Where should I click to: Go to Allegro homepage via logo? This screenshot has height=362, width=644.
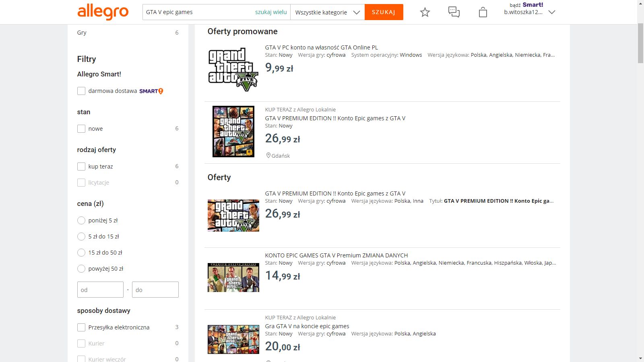(x=103, y=12)
